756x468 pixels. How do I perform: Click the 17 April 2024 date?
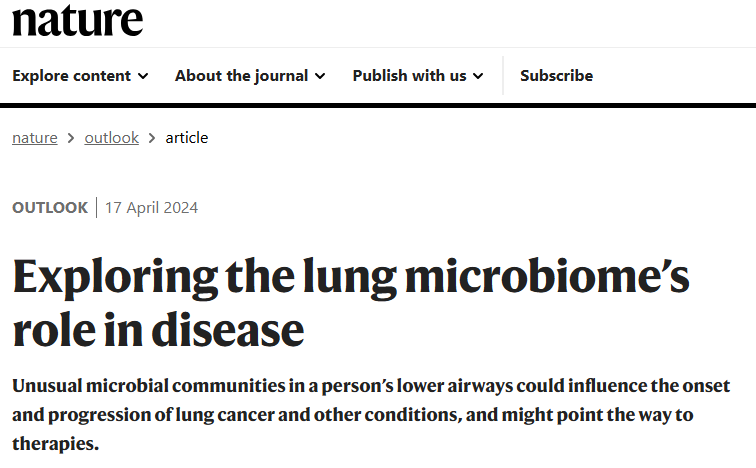[151, 208]
